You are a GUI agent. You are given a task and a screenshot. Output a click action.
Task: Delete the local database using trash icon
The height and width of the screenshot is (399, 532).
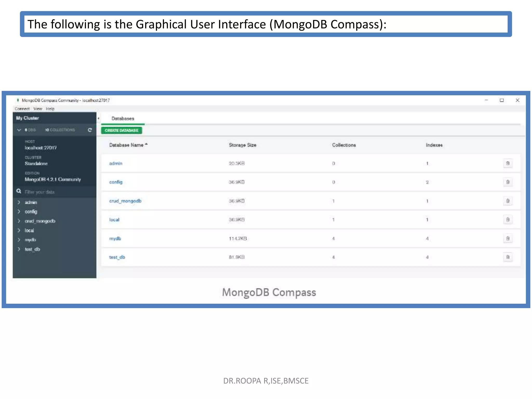pos(508,220)
